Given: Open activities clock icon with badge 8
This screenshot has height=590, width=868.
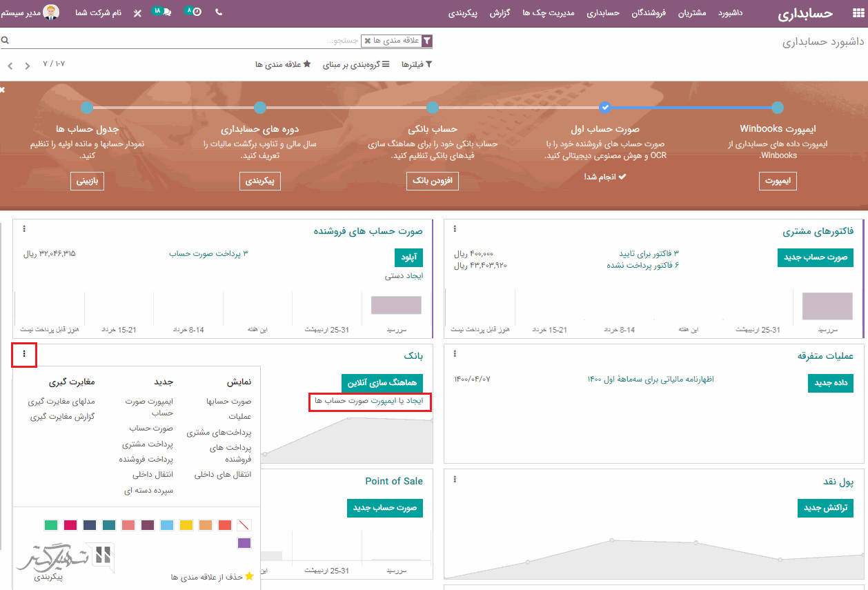Looking at the screenshot, I should click(197, 12).
